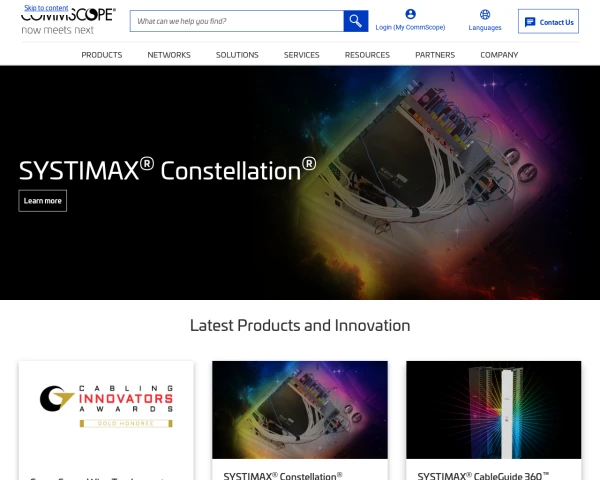Click the Learn more button on banner
The image size is (600, 480).
coord(42,201)
